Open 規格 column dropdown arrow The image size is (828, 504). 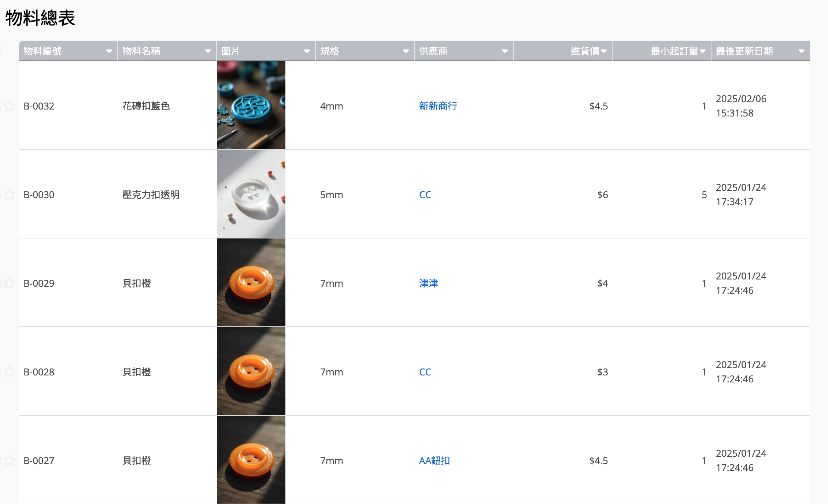point(406,51)
